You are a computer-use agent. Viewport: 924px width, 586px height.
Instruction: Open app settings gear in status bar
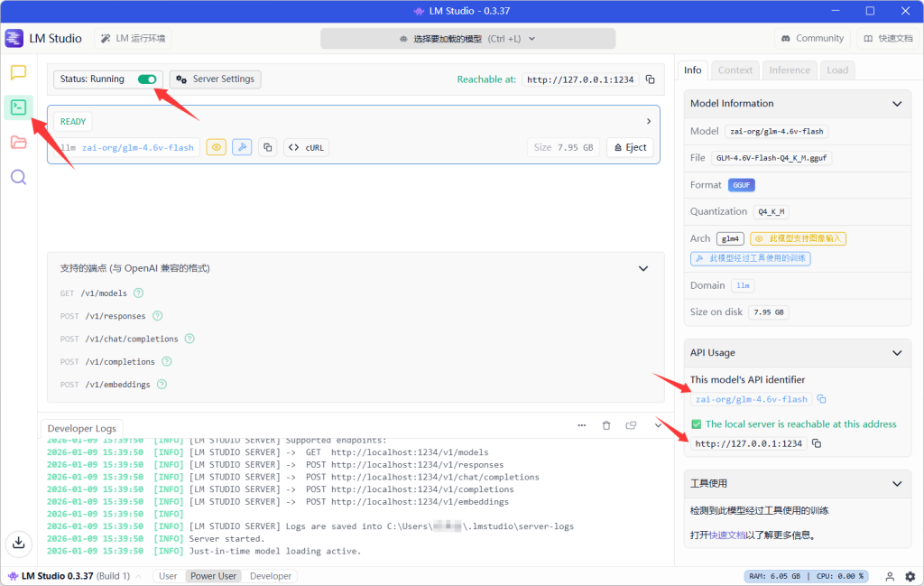click(x=910, y=576)
